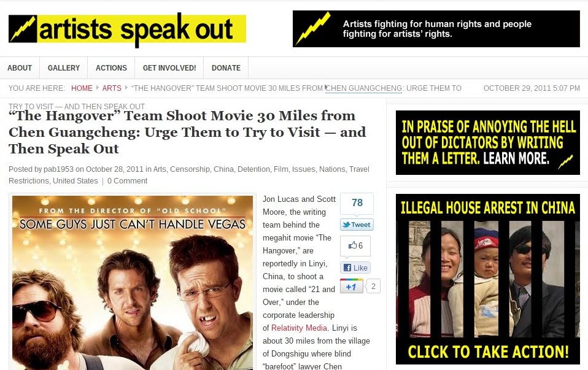
Task: Click the Relativity Media link
Action: 300,328
